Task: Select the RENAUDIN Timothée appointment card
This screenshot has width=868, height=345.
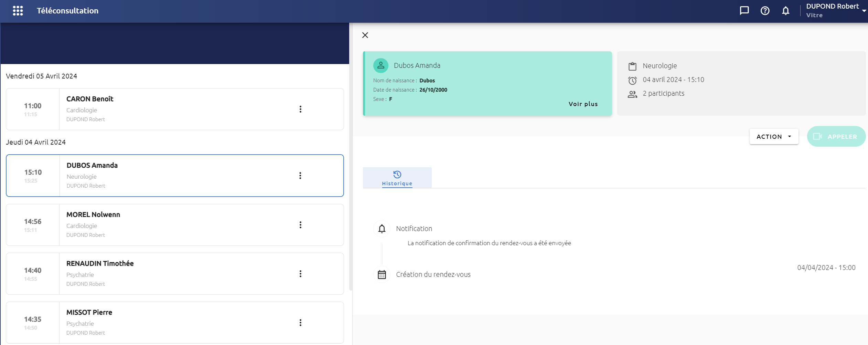Action: coord(175,274)
